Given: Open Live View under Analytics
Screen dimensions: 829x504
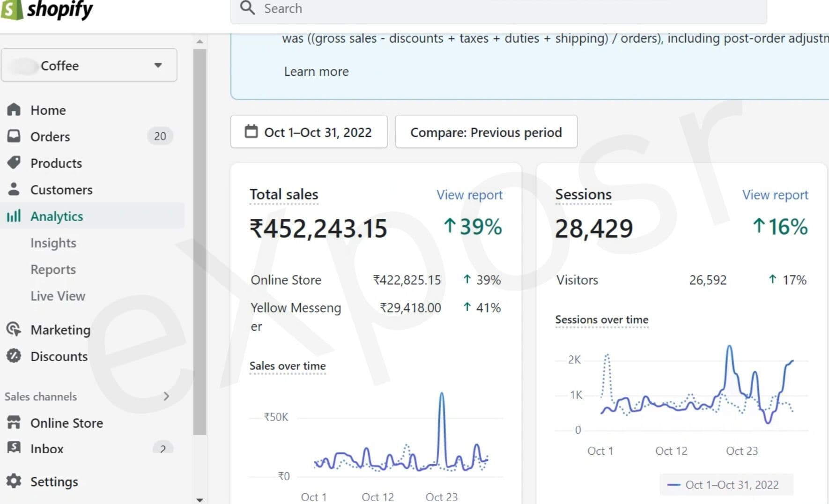Looking at the screenshot, I should pos(58,296).
